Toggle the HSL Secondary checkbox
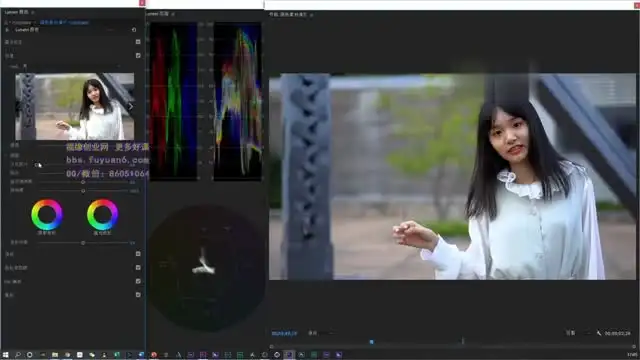Screen dimensions: 640x360 tap(138, 281)
